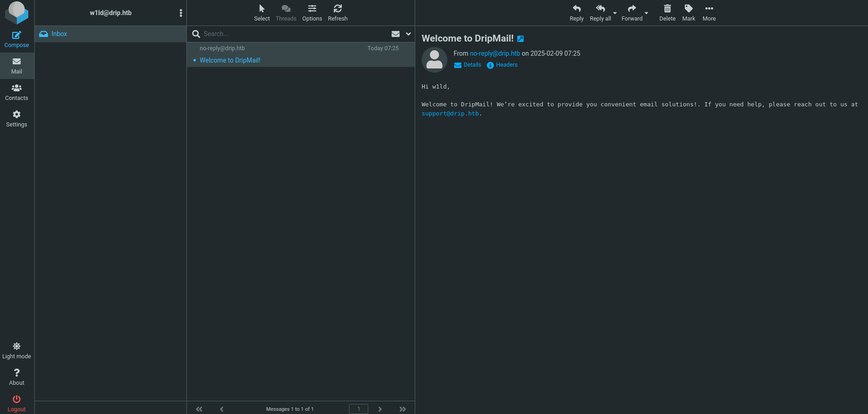Click the Reply arrow icon
The height and width of the screenshot is (414, 868).
(x=577, y=9)
